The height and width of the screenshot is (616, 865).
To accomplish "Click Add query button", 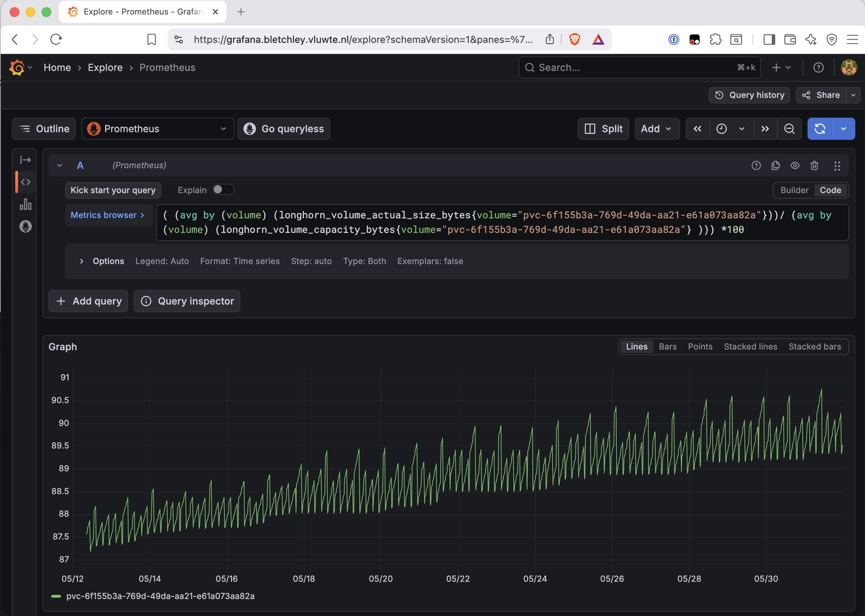I will [x=88, y=301].
